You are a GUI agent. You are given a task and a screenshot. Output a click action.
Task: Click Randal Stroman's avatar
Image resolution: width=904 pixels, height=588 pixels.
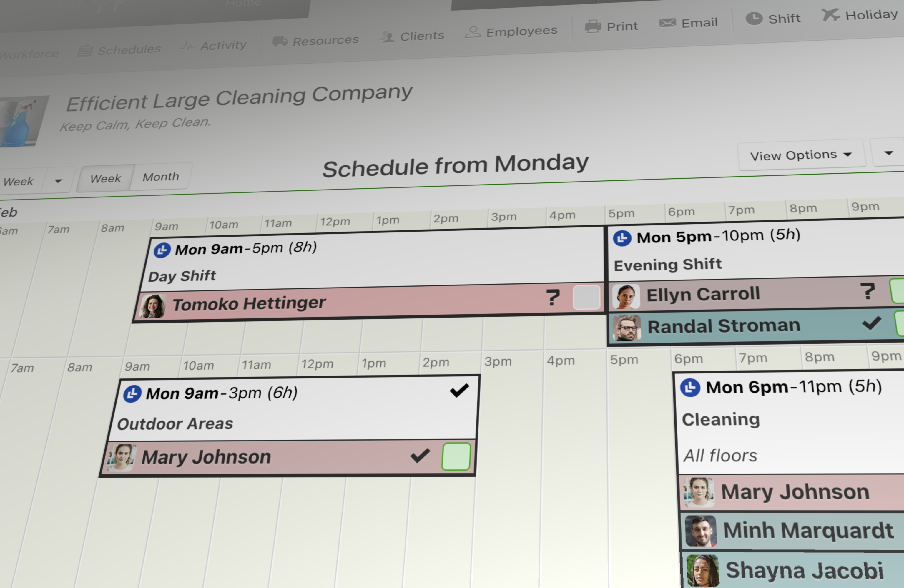[627, 328]
